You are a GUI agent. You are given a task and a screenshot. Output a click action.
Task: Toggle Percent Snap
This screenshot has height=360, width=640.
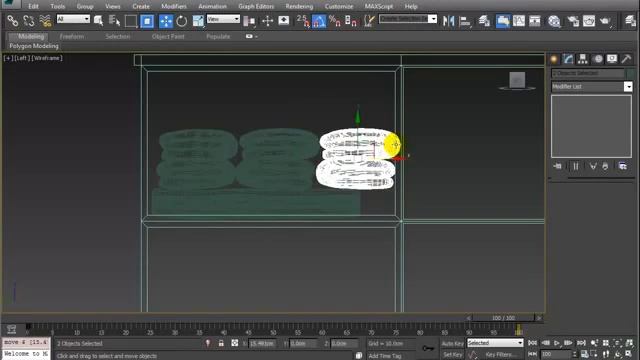pos(335,21)
